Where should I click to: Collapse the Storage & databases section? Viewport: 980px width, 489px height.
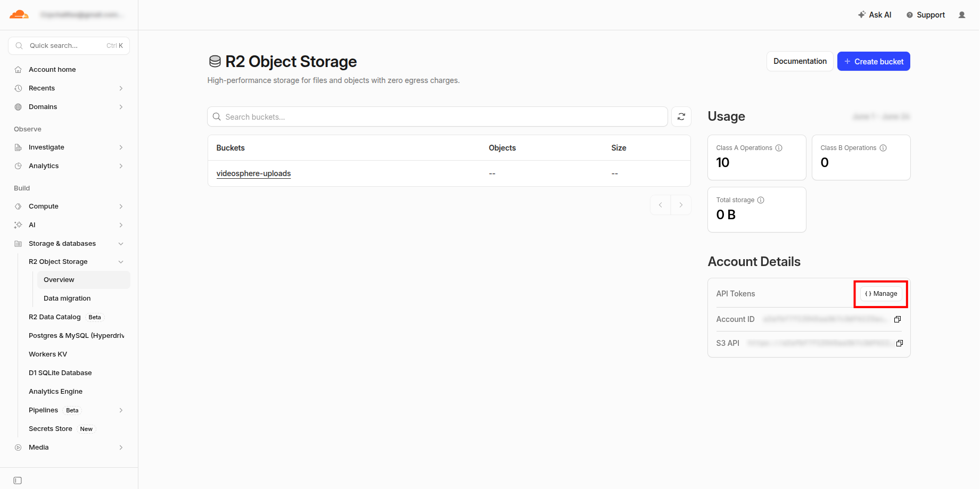[121, 244]
